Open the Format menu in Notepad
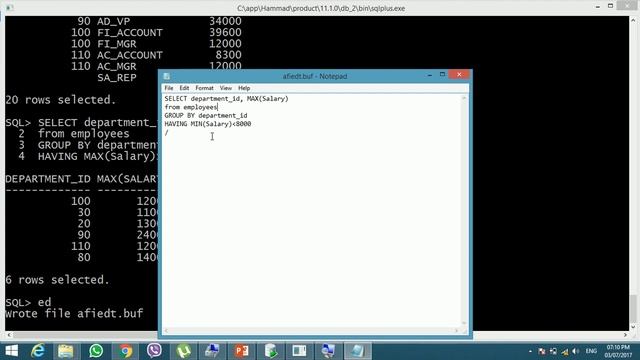Screen dimensions: 640x360 coord(204,88)
